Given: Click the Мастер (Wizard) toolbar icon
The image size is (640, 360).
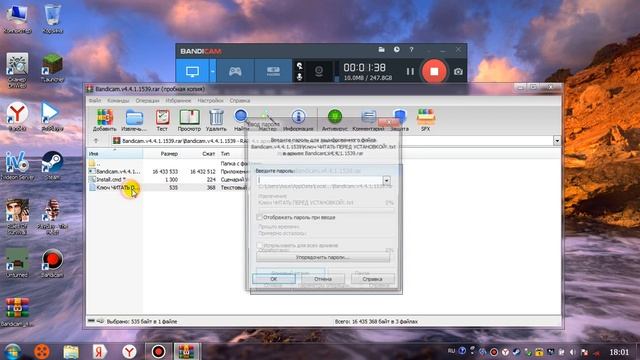Looking at the screenshot, I should 267,120.
